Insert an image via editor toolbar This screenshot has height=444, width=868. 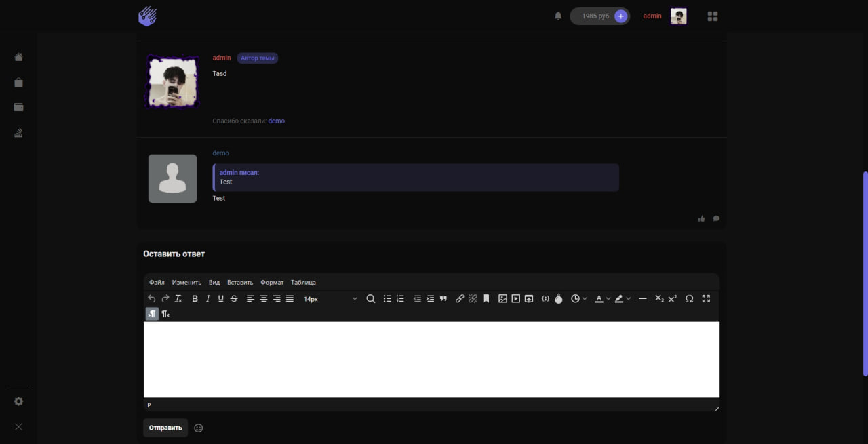tap(502, 299)
